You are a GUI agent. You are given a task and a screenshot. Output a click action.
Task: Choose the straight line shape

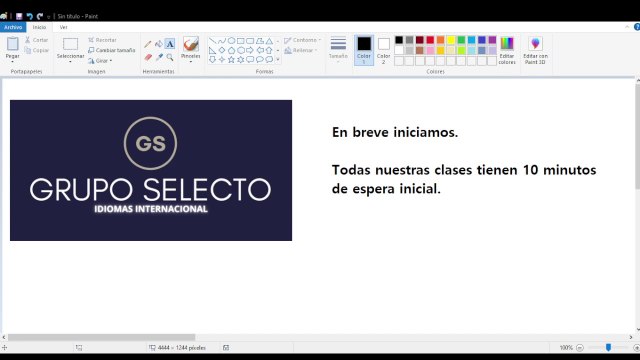click(x=212, y=41)
